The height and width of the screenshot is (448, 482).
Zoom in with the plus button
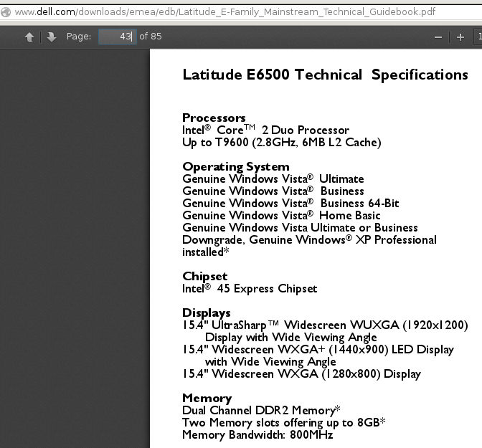(460, 37)
